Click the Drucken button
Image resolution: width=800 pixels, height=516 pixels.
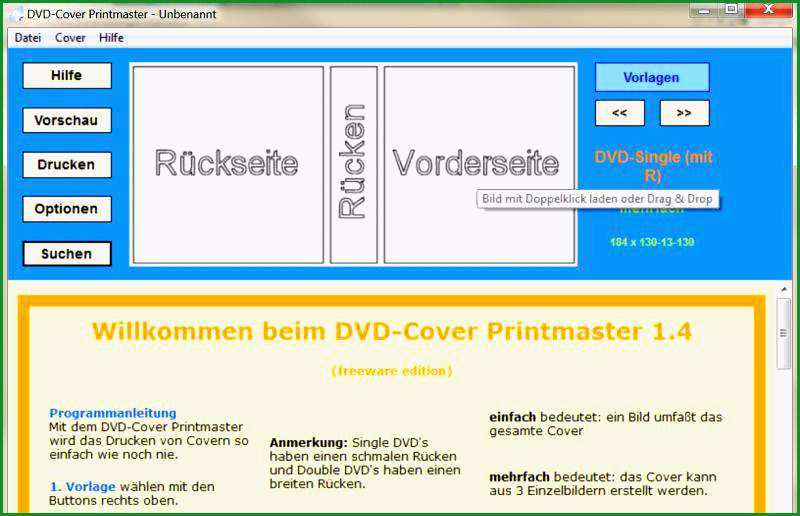(x=67, y=165)
